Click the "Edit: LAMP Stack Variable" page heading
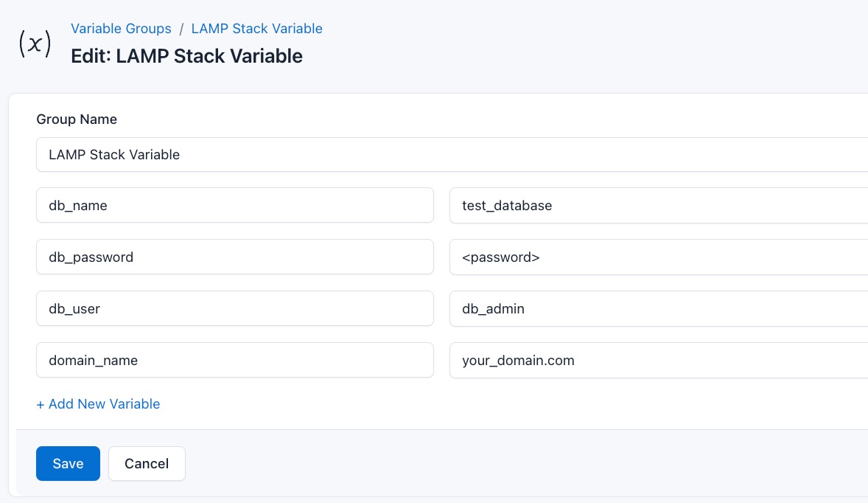The image size is (868, 503). coord(186,56)
